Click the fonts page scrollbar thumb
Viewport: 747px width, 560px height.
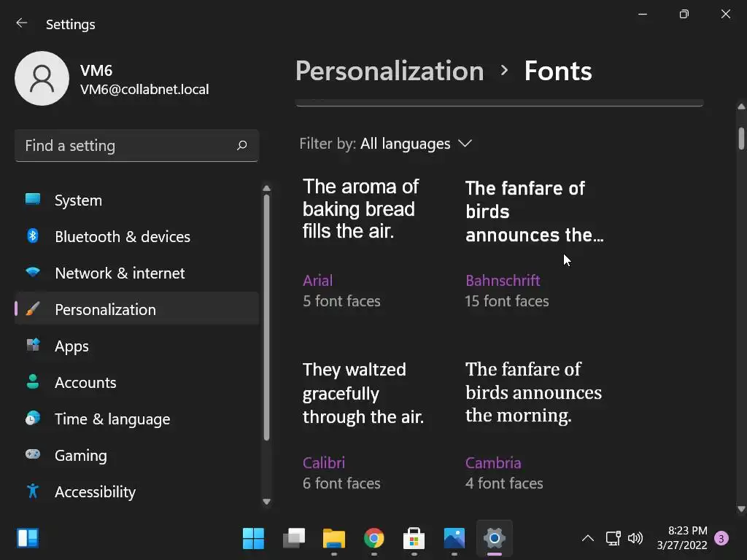pos(741,139)
